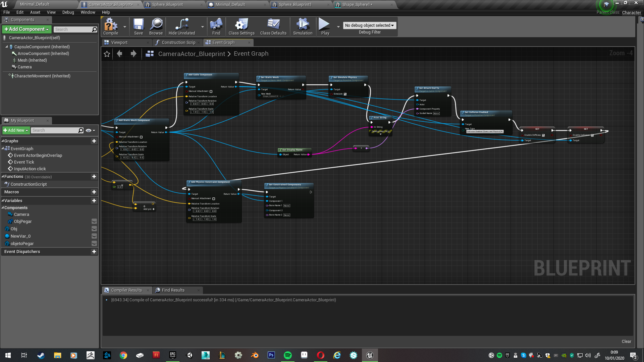This screenshot has width=644, height=362.
Task: Open the Add Component dropdown
Action: [x=26, y=29]
